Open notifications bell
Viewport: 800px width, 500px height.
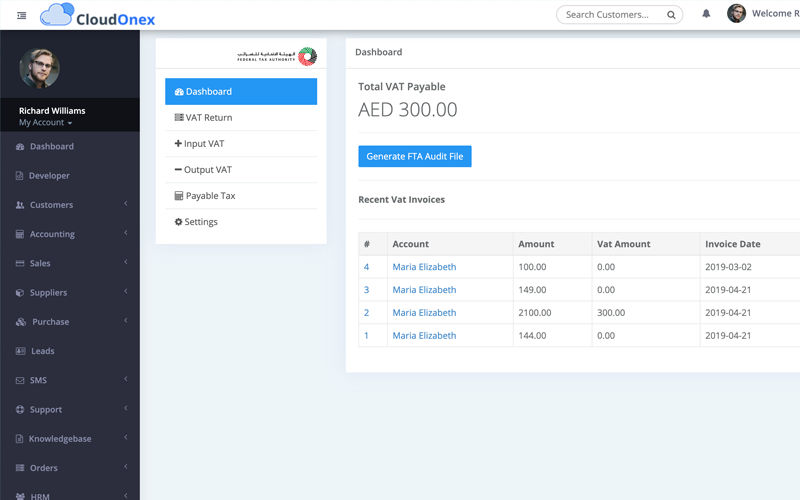click(706, 14)
